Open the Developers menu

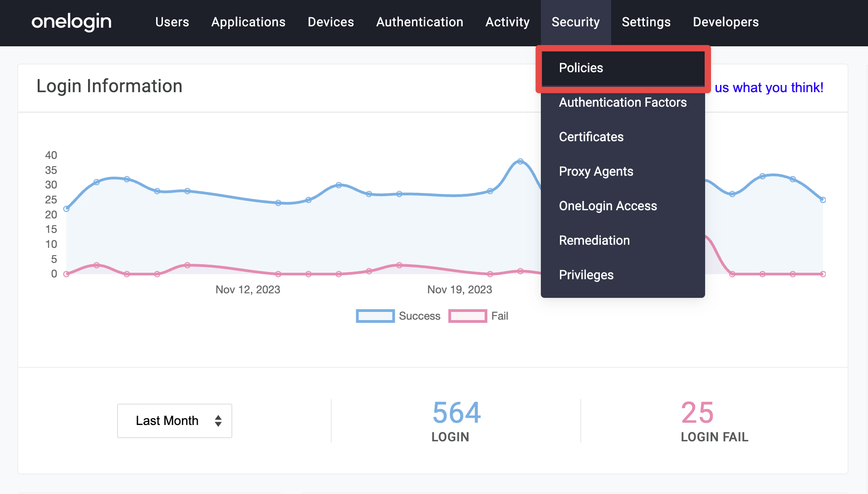(x=726, y=22)
